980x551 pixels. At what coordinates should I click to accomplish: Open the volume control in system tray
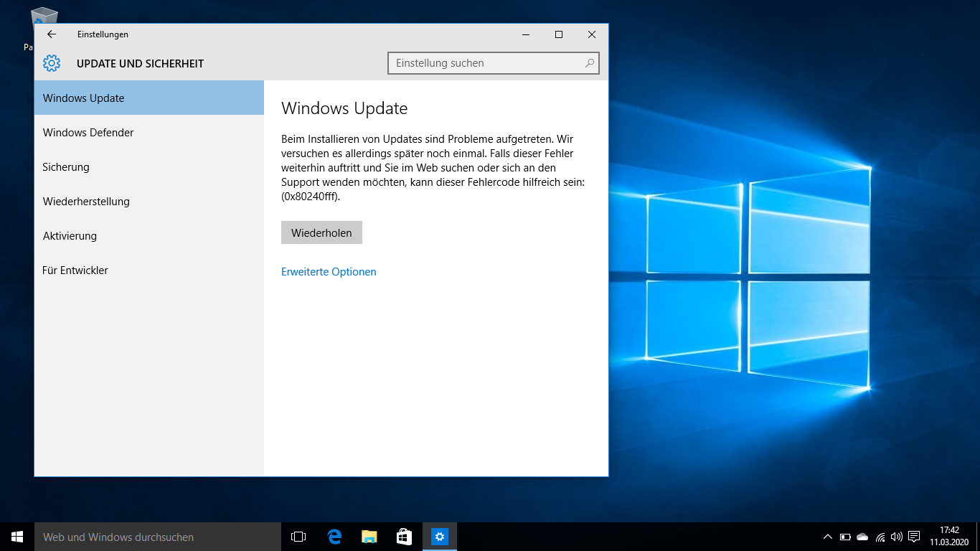point(897,537)
